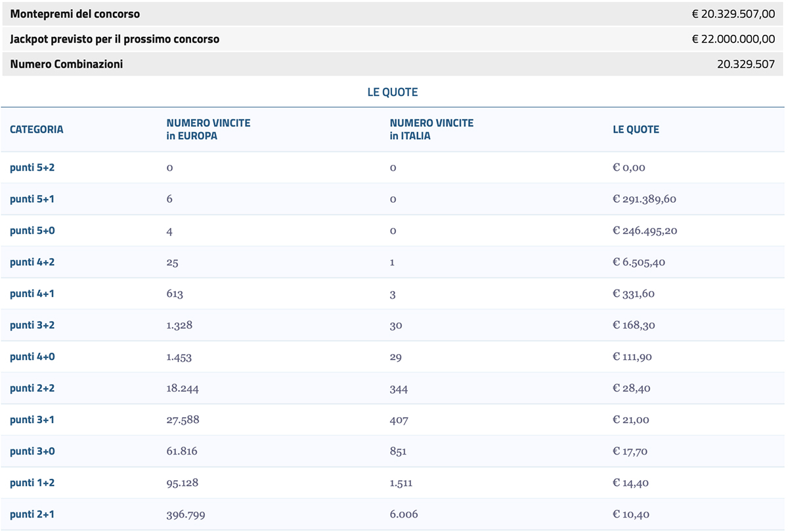Click the NUMERO VINCITE in ITALIA header
This screenshot has width=788, height=532.
point(431,129)
